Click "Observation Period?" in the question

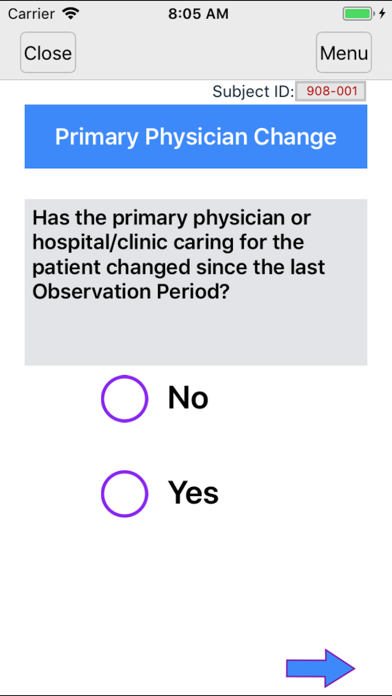(x=131, y=292)
